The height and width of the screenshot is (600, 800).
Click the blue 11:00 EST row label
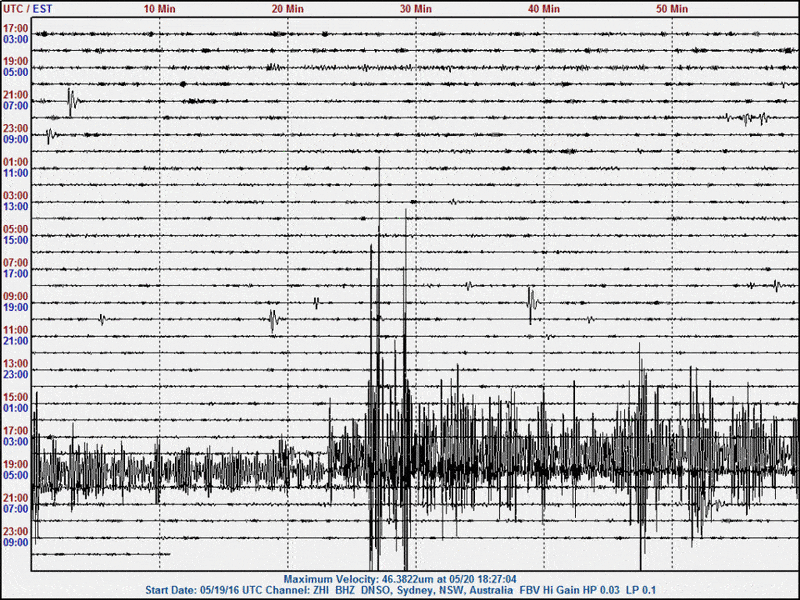[x=15, y=173]
